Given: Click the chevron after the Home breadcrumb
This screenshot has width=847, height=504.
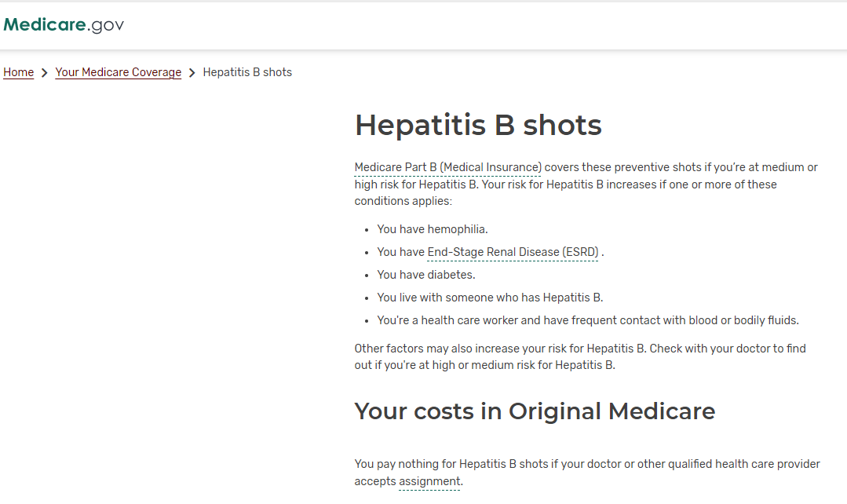Looking at the screenshot, I should coord(43,72).
